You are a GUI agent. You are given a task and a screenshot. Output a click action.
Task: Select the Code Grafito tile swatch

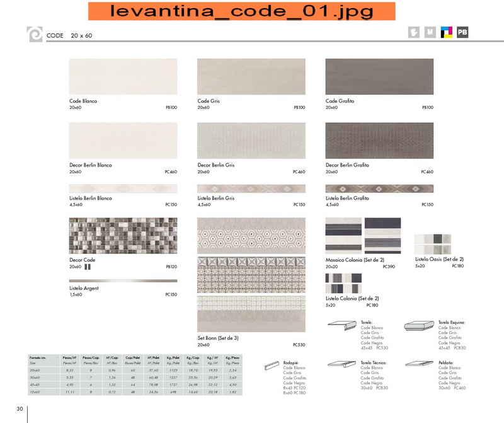pos(379,76)
